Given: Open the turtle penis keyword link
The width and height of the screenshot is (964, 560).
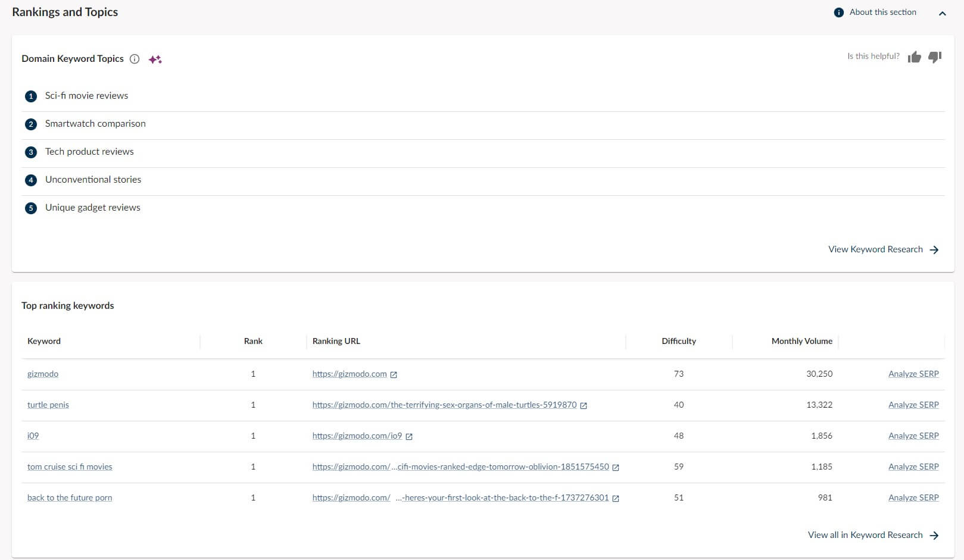Looking at the screenshot, I should [48, 405].
